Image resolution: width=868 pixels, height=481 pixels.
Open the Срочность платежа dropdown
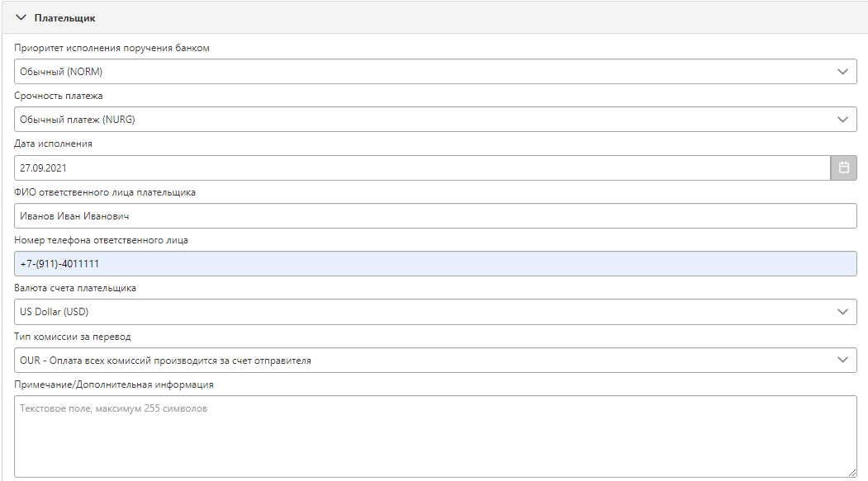click(435, 120)
